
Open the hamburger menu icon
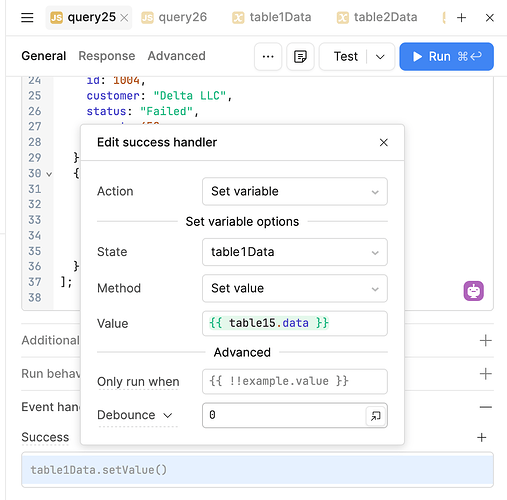[27, 17]
